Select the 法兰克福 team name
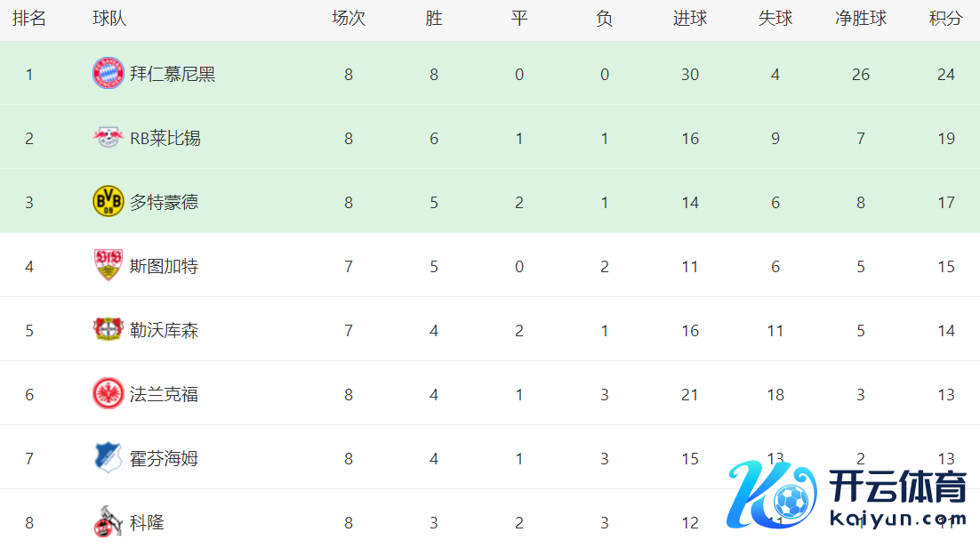Viewport: 980px width, 548px height. 165,394
